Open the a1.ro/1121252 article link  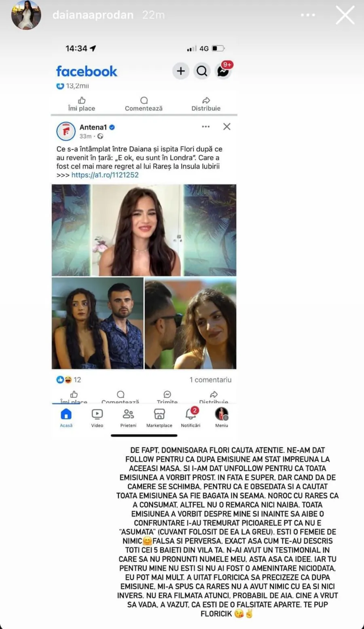point(105,175)
